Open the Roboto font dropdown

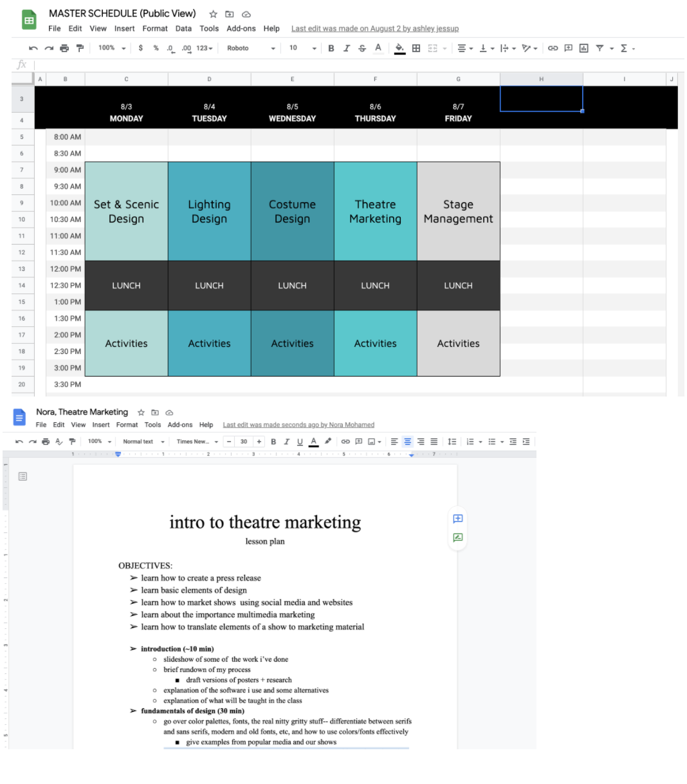click(251, 48)
